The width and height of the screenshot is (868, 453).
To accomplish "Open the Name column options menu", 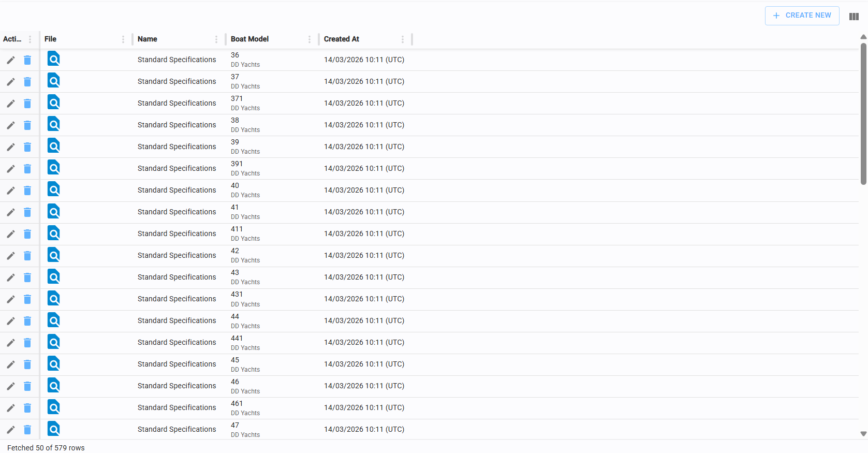I will [216, 39].
